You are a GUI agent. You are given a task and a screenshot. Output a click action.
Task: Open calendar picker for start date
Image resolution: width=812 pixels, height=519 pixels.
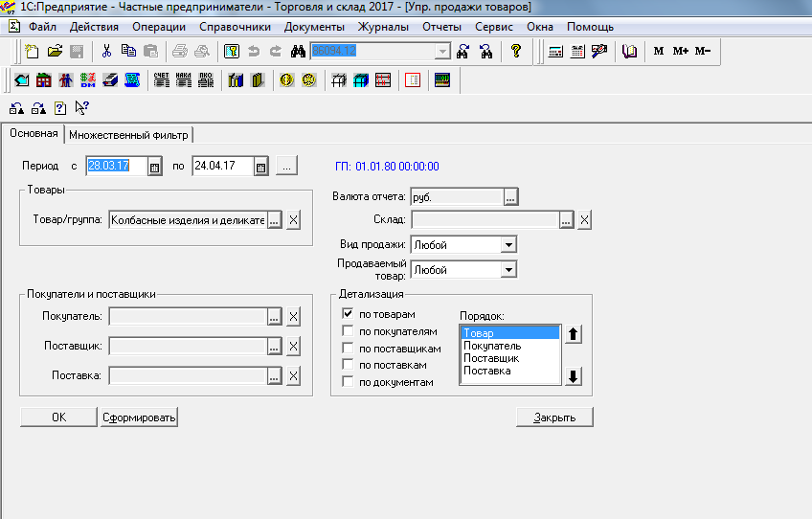click(153, 167)
